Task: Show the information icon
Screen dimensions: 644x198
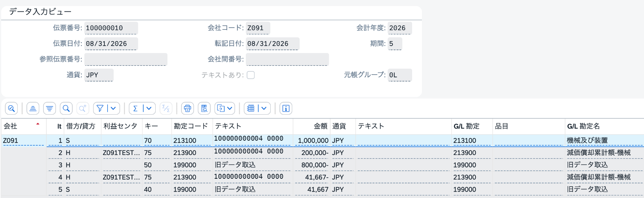Action: coord(286,109)
